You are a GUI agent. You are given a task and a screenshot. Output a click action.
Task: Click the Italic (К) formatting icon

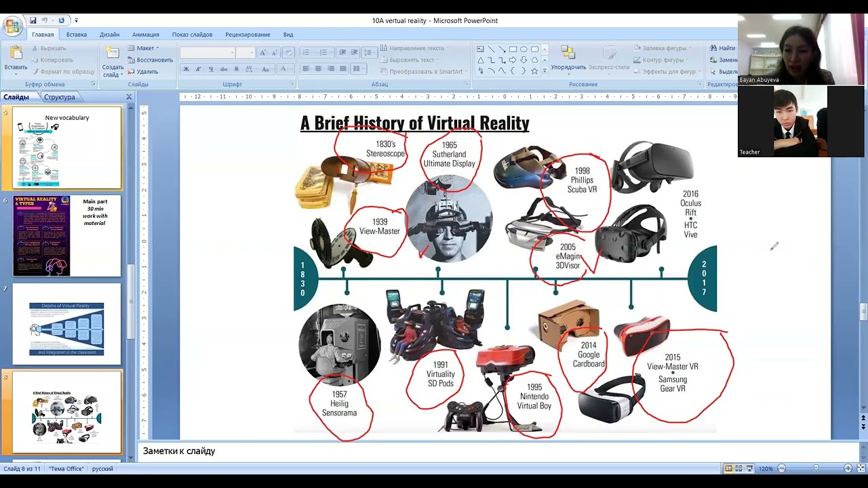point(199,69)
